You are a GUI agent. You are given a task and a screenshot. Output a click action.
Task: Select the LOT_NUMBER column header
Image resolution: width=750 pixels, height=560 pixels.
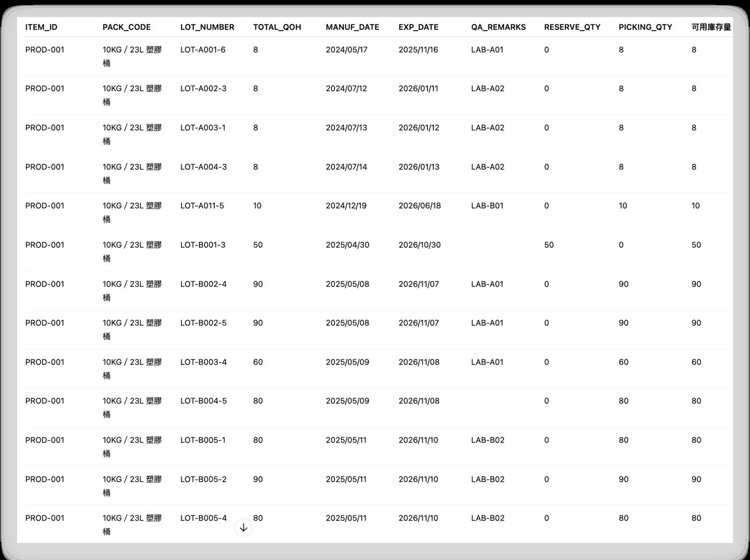(207, 27)
